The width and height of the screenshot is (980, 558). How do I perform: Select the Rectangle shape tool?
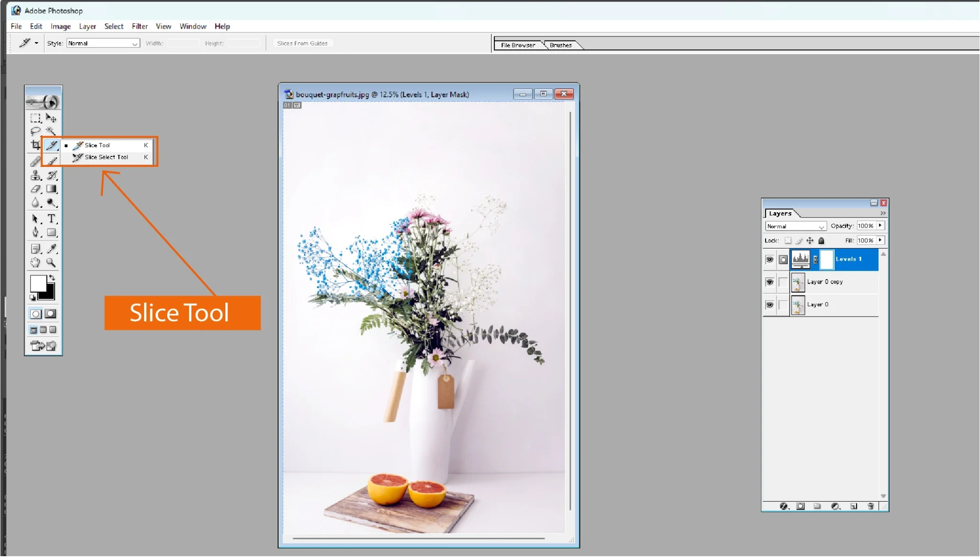pos(51,233)
